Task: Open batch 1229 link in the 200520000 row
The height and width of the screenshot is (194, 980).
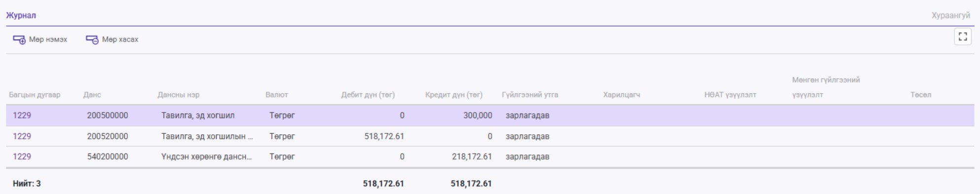Action: coord(22,136)
